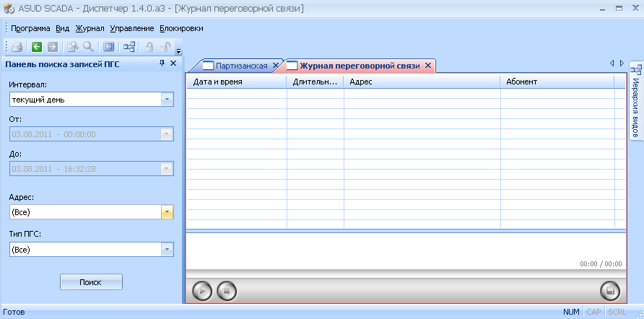Open the Журнал menu

(x=90, y=28)
